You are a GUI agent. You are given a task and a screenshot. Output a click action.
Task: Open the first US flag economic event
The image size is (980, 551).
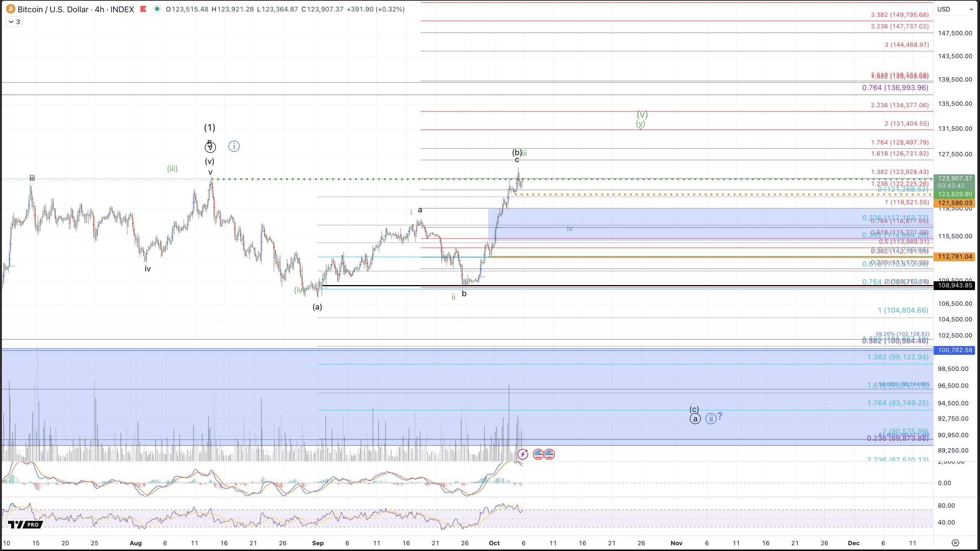(x=538, y=454)
